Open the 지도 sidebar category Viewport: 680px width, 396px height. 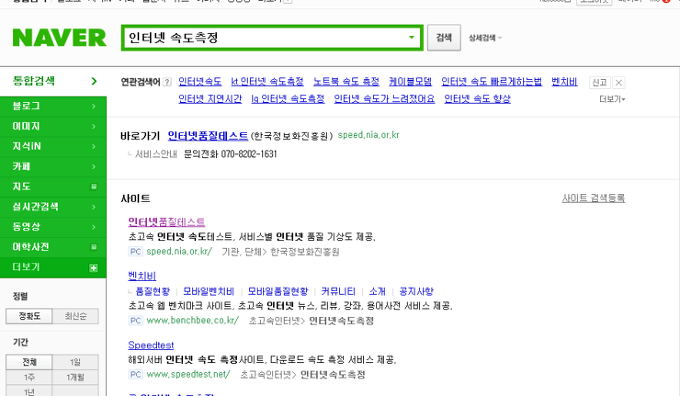point(53,187)
